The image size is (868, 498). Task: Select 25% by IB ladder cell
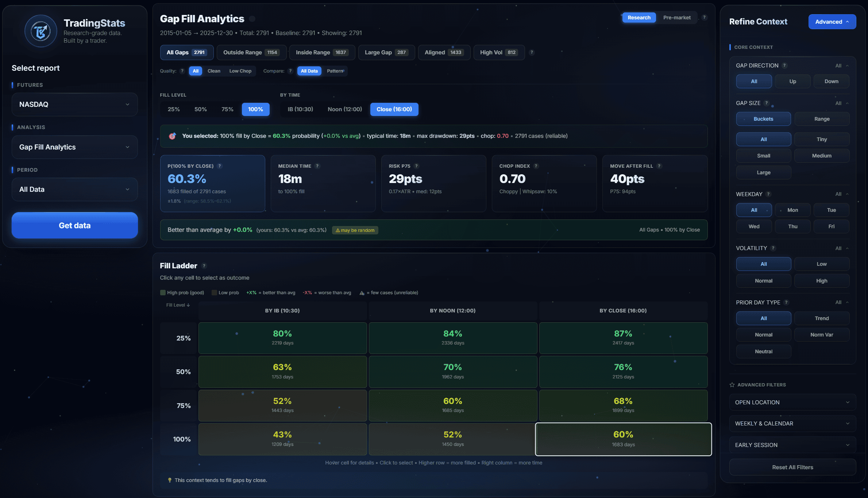[282, 338]
